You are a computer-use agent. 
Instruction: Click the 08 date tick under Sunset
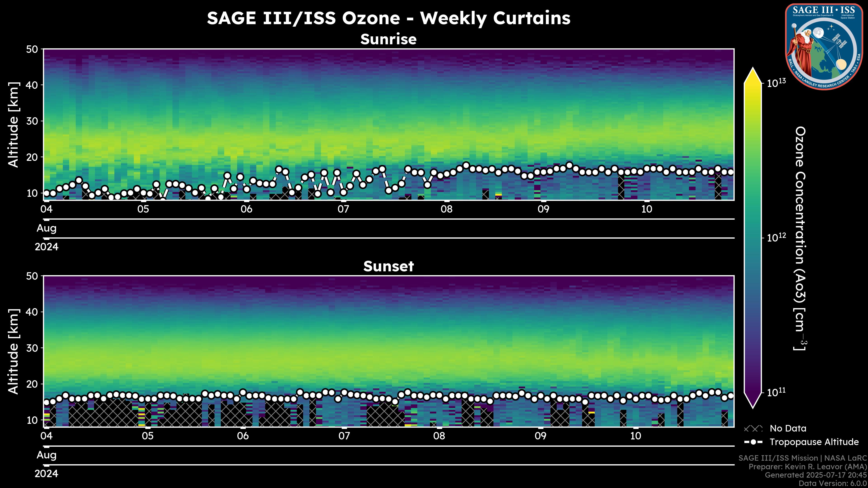439,436
